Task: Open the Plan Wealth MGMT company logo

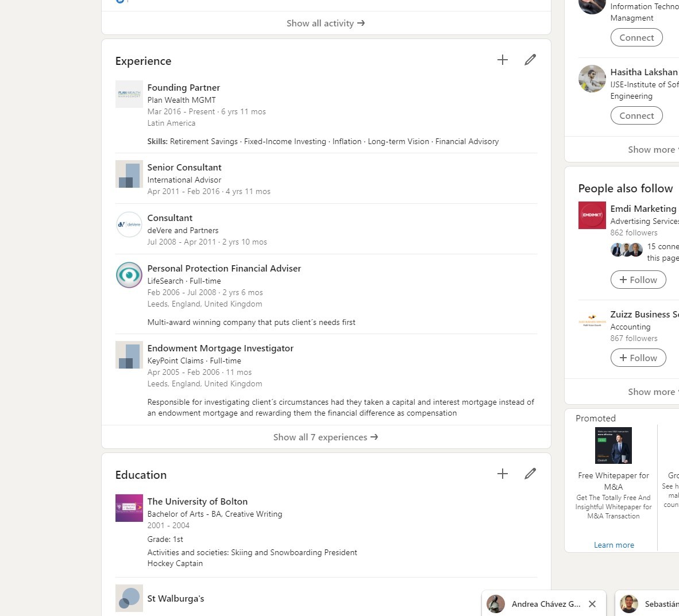Action: [x=129, y=94]
